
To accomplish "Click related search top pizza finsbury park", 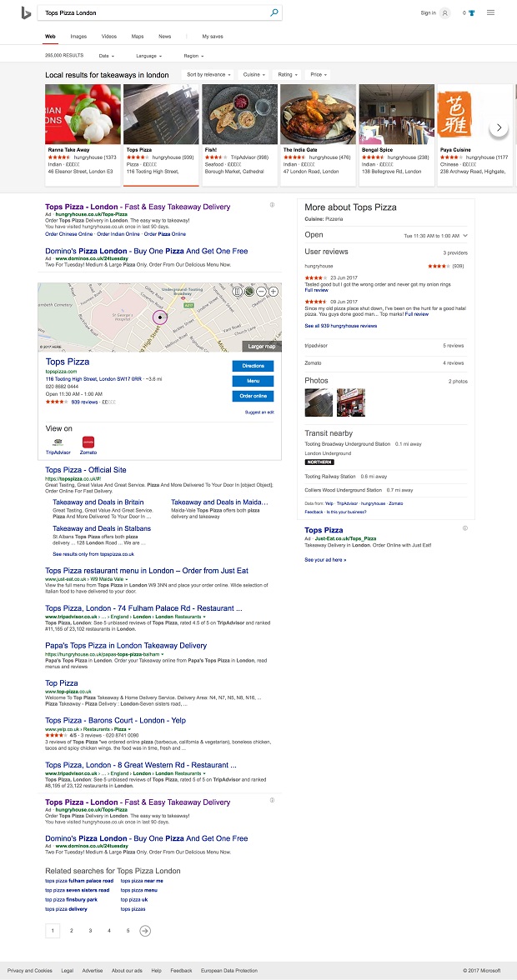I will tap(71, 899).
